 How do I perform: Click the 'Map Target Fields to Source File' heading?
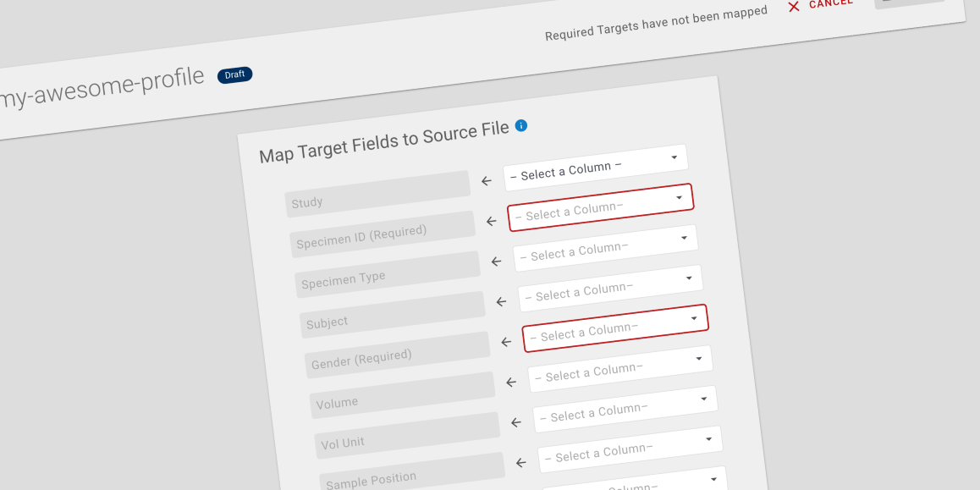(384, 142)
